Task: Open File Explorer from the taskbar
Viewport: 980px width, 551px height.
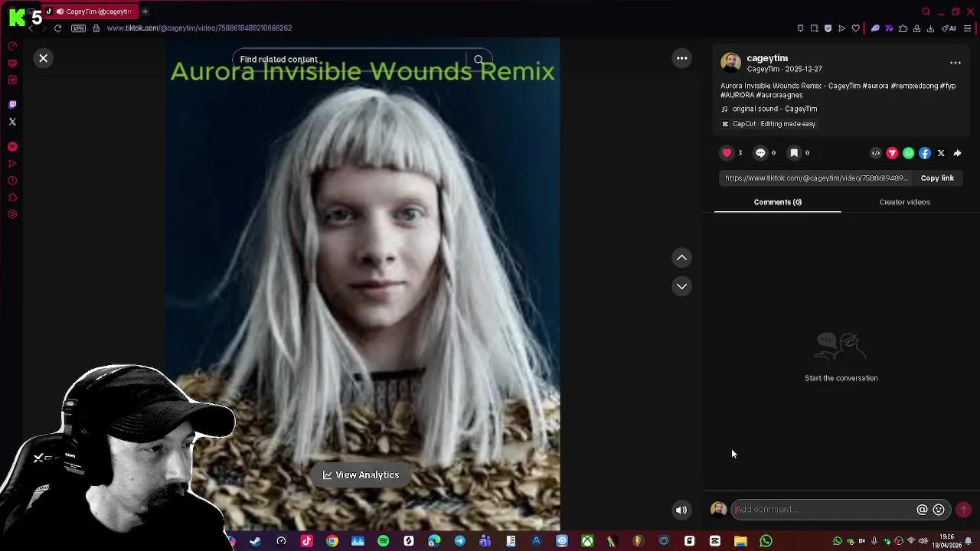Action: coord(740,541)
